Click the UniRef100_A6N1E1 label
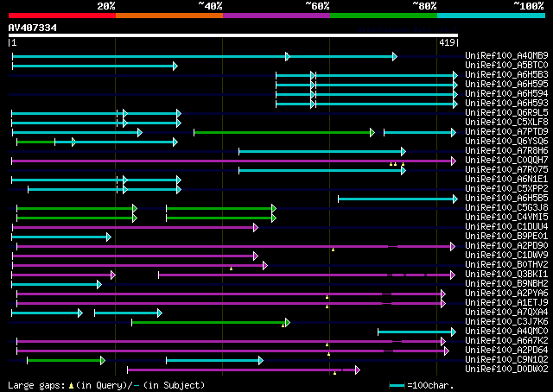The image size is (553, 392). (506, 179)
